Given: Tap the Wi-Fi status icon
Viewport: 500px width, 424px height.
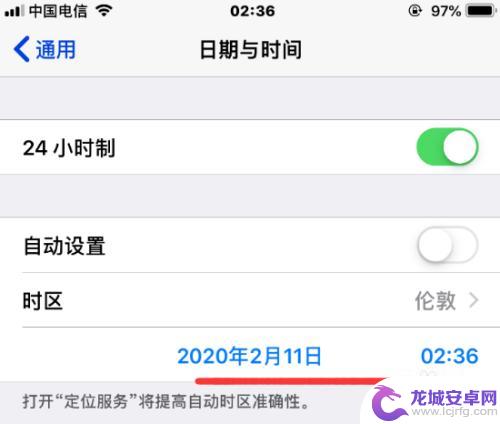Looking at the screenshot, I should click(x=104, y=11).
